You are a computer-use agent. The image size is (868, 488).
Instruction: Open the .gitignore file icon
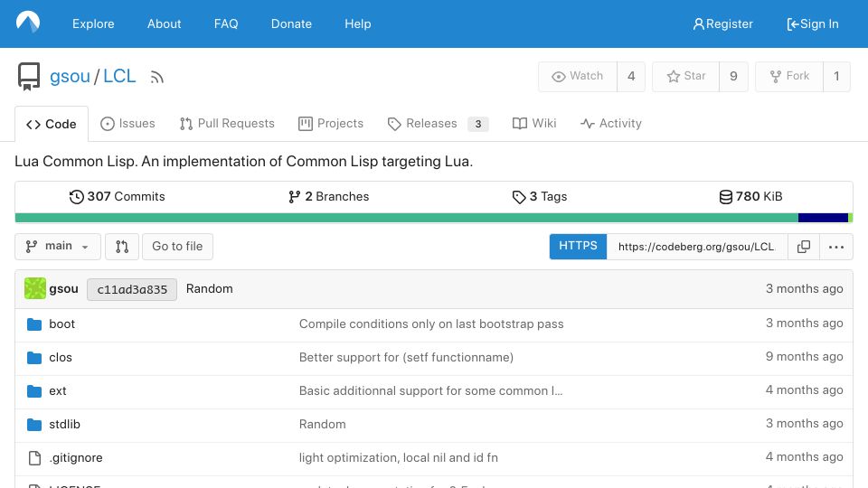click(x=34, y=458)
